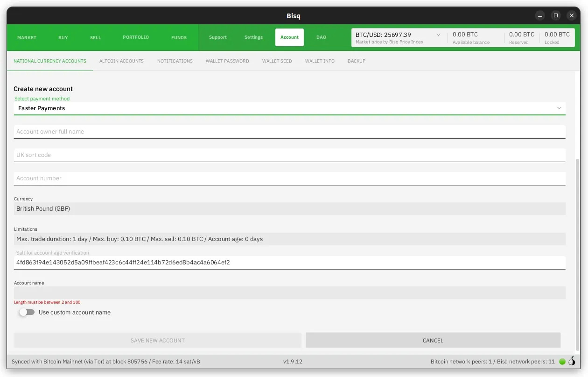Open the FUNDS section

pyautogui.click(x=179, y=37)
